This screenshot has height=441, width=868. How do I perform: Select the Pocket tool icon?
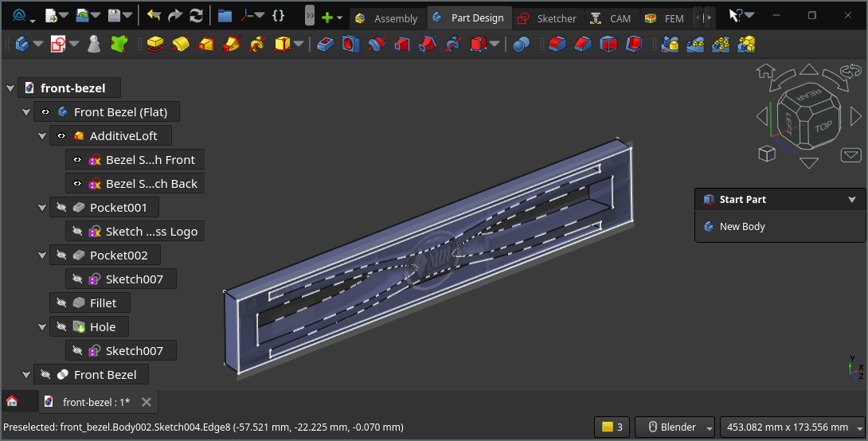(x=326, y=45)
